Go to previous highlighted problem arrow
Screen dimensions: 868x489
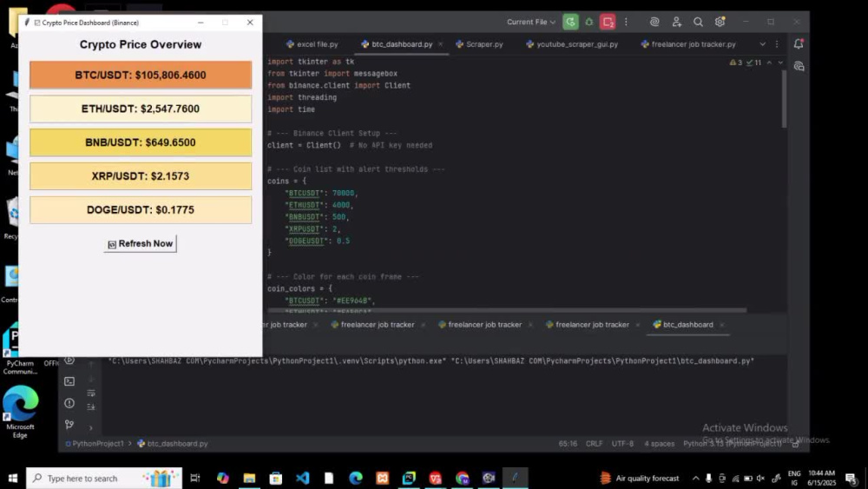pyautogui.click(x=769, y=63)
